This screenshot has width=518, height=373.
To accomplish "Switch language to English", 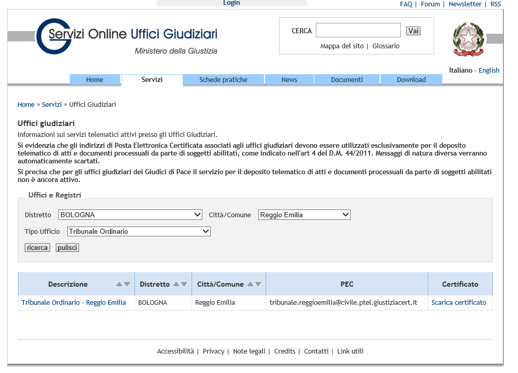I will (x=489, y=70).
